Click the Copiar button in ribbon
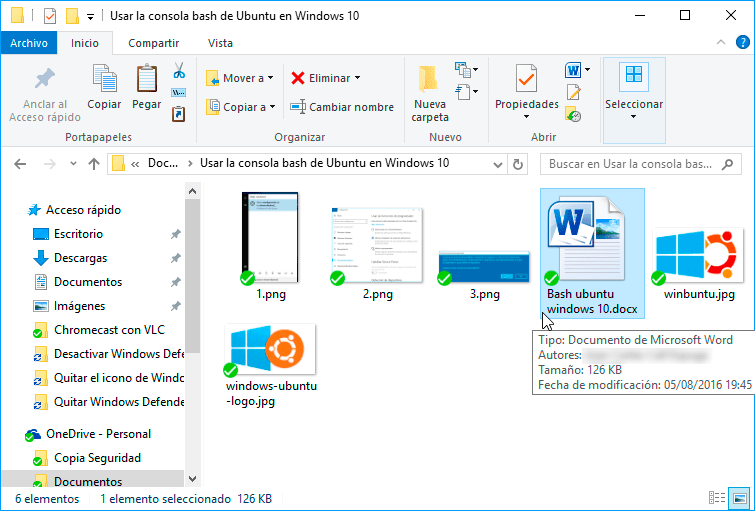This screenshot has height=511, width=755. pyautogui.click(x=104, y=87)
